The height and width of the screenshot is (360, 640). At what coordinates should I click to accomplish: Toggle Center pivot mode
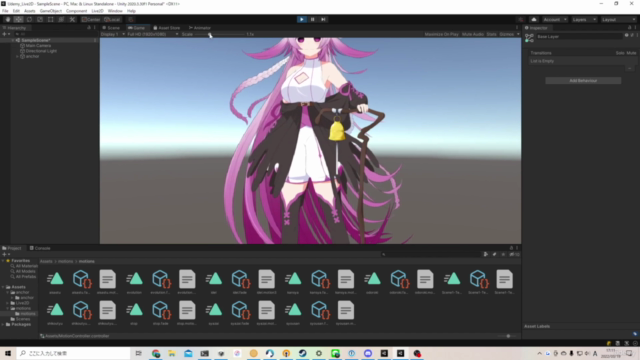[91, 20]
